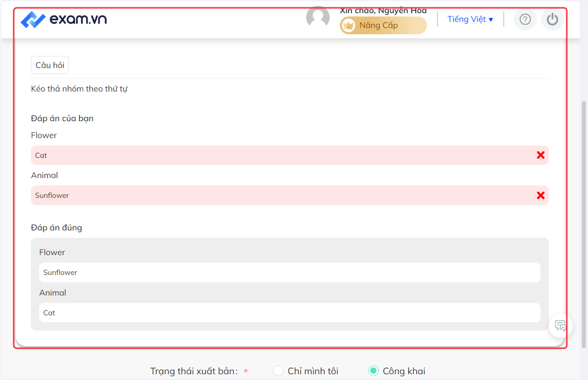Image resolution: width=588 pixels, height=380 pixels.
Task: Click the power logout icon
Action: [553, 19]
